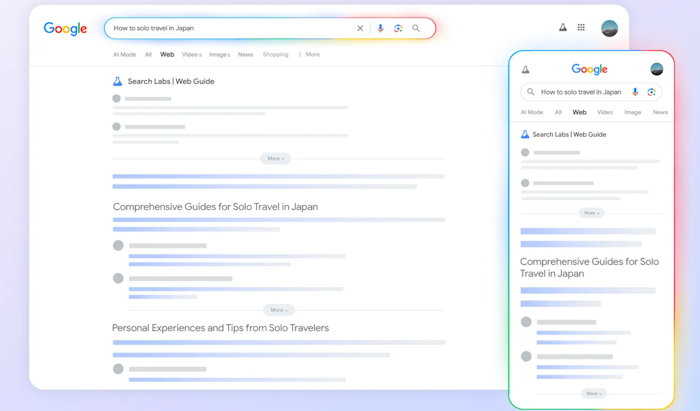The width and height of the screenshot is (700, 411).
Task: Tap mobile 'Comprehensive Guides for Solo Travel in Japan' heading
Action: [589, 267]
